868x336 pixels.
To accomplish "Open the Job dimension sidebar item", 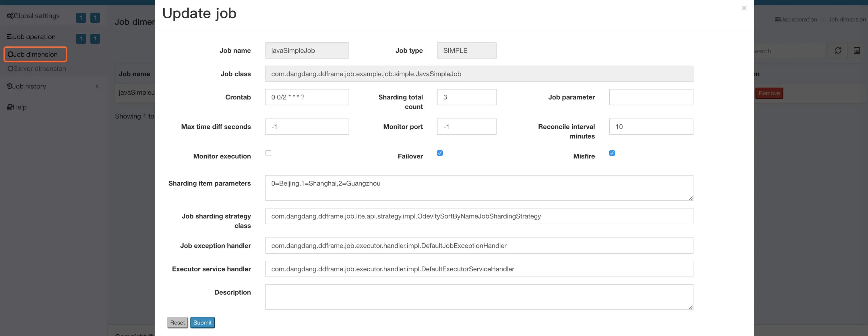I will [35, 54].
